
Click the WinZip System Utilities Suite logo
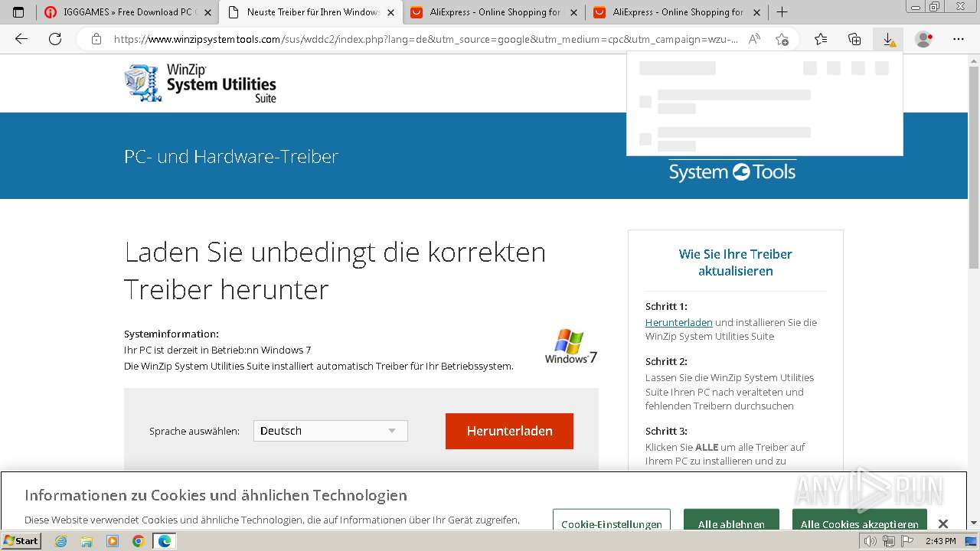click(x=201, y=83)
